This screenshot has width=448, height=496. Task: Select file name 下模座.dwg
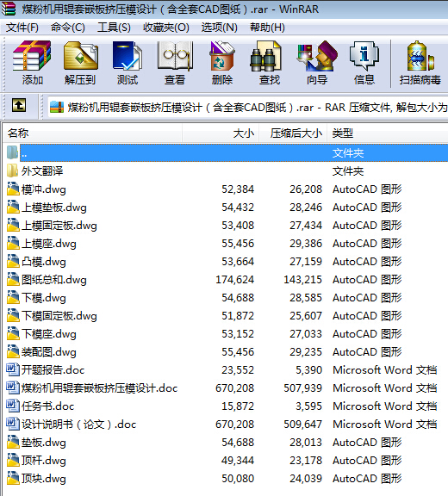(x=49, y=334)
